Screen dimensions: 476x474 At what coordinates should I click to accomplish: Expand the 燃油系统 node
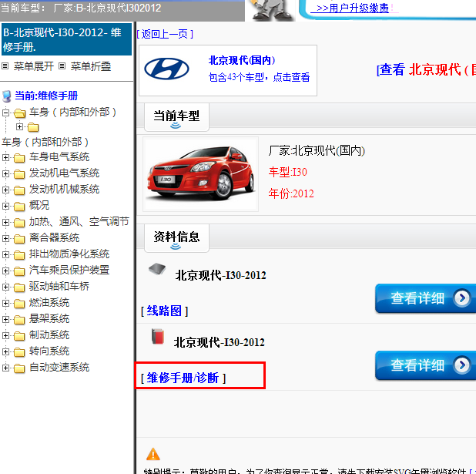pyautogui.click(x=5, y=303)
